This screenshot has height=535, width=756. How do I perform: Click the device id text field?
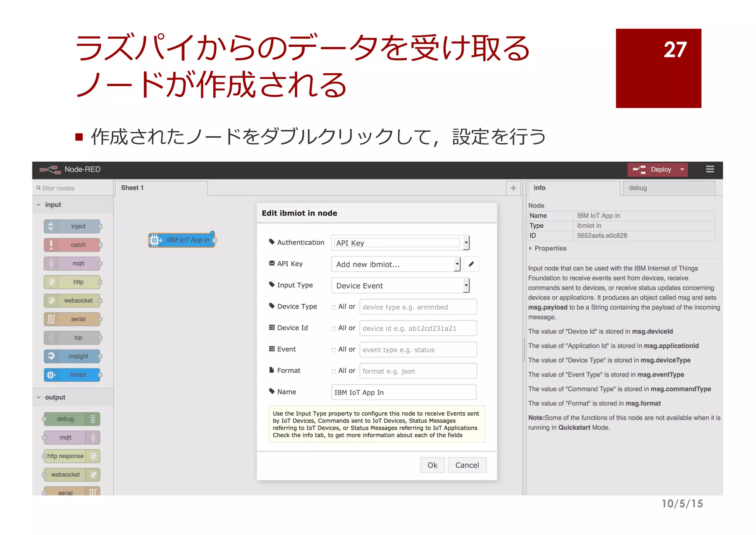418,328
